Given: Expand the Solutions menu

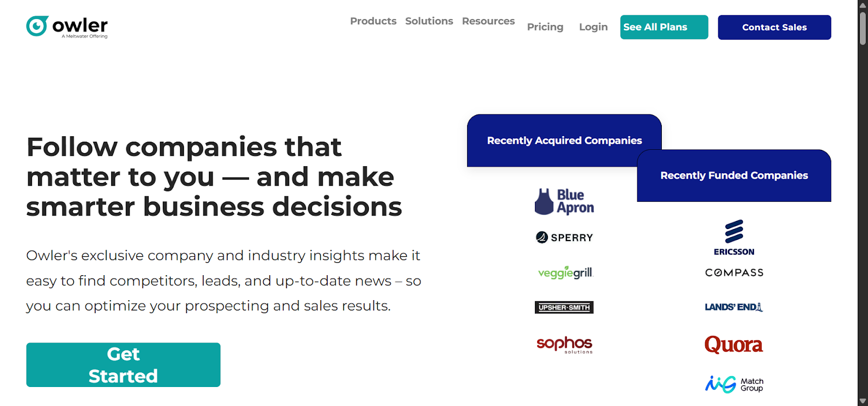Looking at the screenshot, I should [429, 21].
